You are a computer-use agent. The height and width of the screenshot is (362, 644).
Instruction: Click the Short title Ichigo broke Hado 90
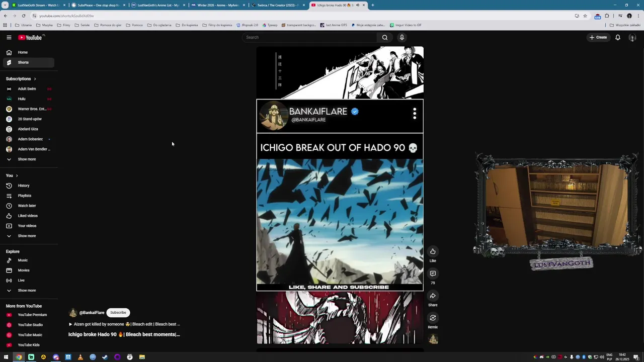(x=124, y=334)
